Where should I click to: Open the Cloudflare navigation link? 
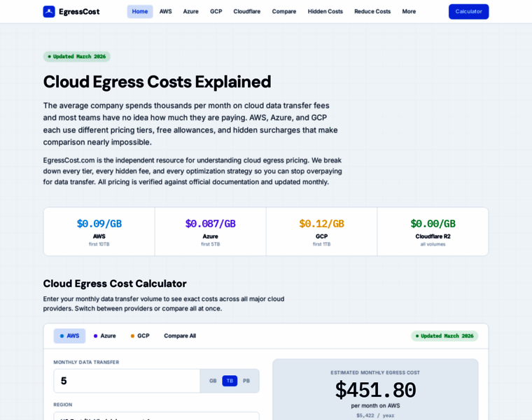coord(246,11)
